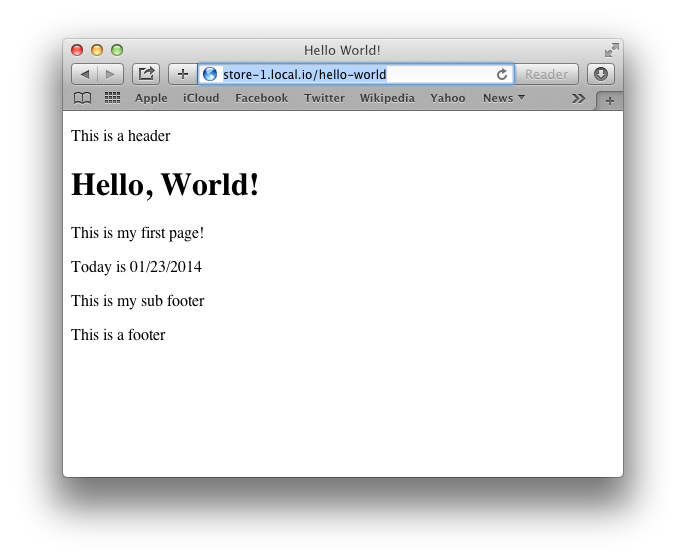Screen dimensions: 690x552
Task: Reload the page with the refresh icon
Action: (502, 74)
